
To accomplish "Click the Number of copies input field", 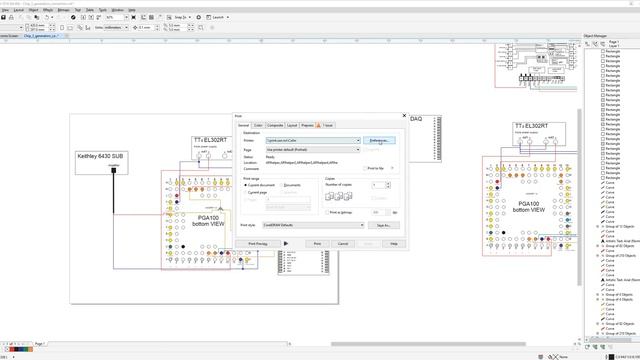I will tap(378, 185).
